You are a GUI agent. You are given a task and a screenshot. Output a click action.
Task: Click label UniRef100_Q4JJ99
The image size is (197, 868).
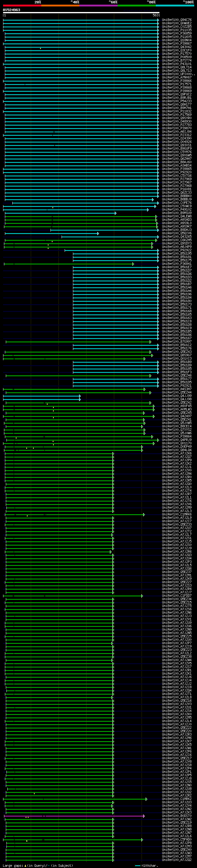pos(177,396)
